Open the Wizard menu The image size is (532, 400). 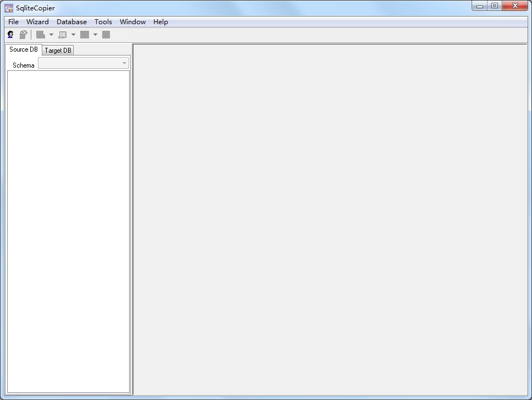(x=37, y=22)
